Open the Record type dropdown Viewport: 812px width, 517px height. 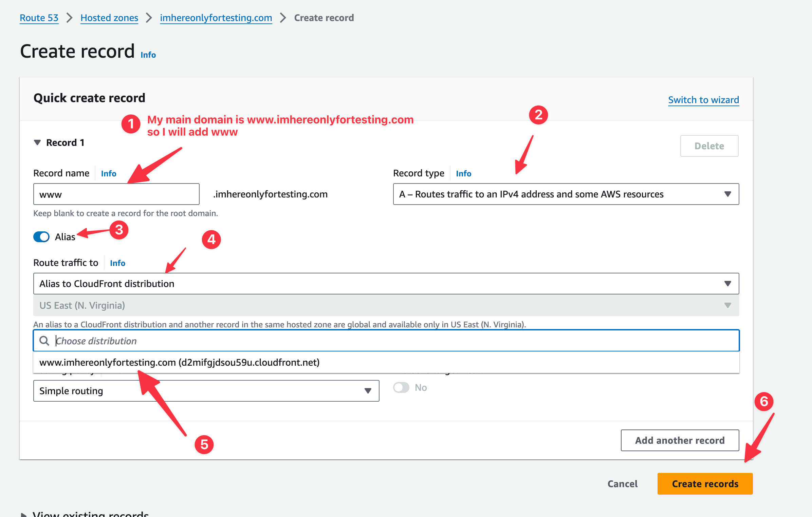(x=566, y=194)
